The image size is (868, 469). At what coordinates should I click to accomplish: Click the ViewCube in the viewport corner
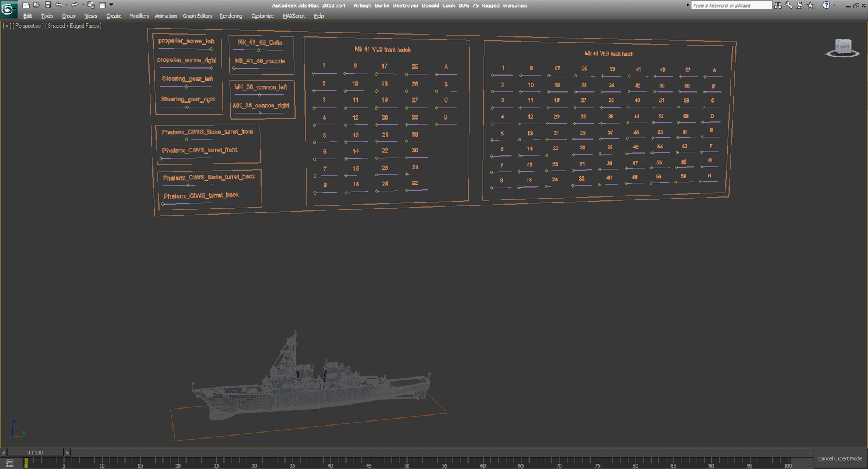(843, 47)
